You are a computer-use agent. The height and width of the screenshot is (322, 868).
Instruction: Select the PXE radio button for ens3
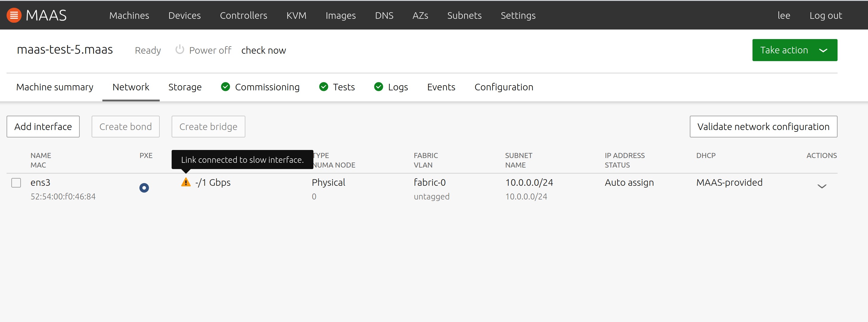click(144, 188)
